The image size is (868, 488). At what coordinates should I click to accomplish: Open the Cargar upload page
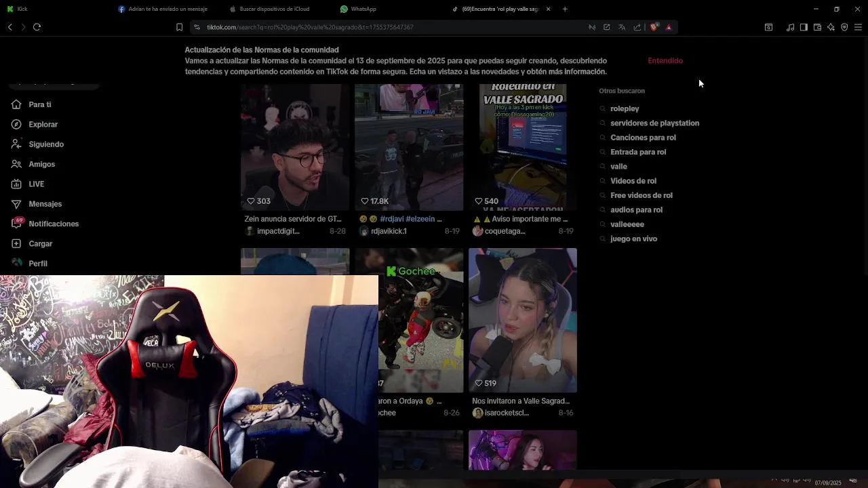(40, 243)
